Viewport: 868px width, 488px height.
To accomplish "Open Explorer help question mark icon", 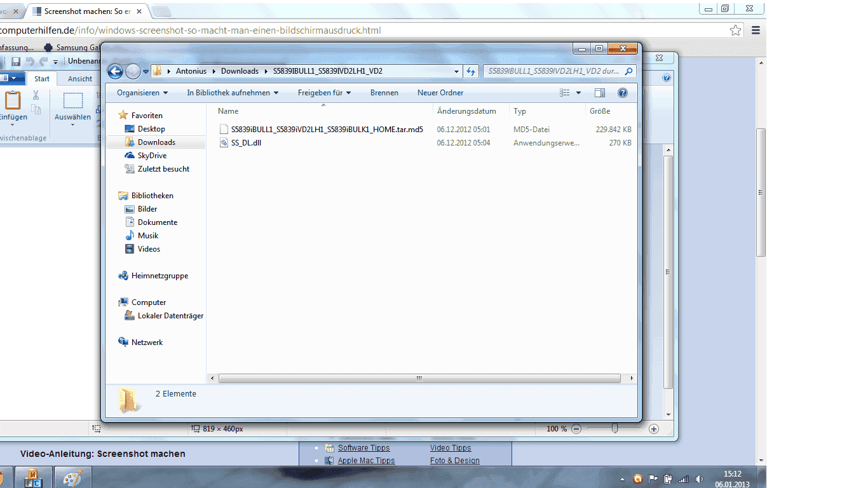I will 623,93.
